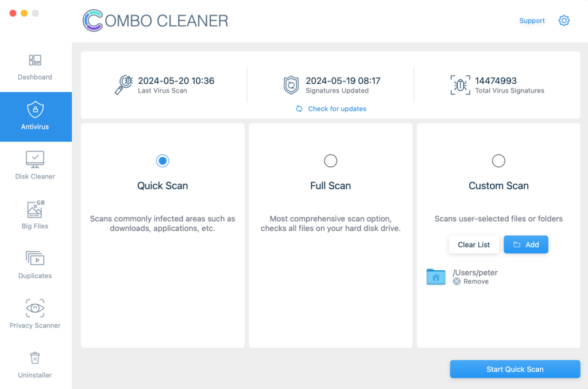Click the Combo Cleaner logo

click(155, 20)
